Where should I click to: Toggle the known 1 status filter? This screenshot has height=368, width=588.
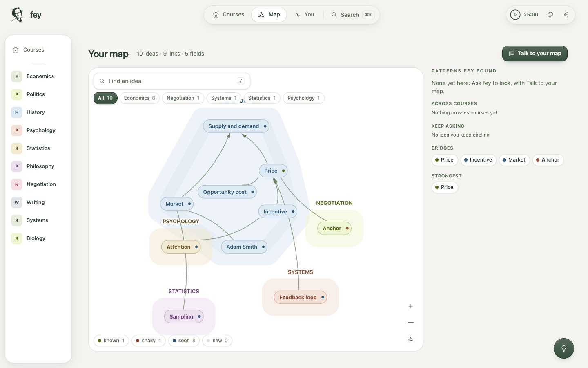pyautogui.click(x=111, y=341)
